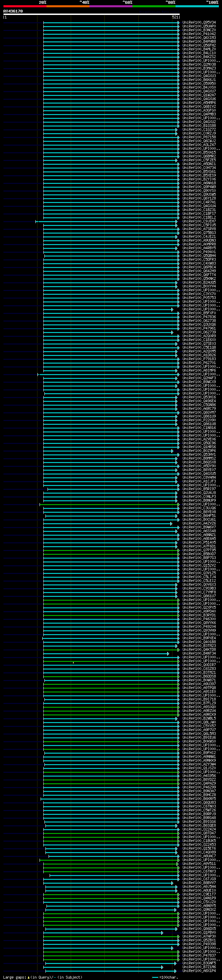Open hit UniRef100_B3NCZ0

tap(199, 30)
